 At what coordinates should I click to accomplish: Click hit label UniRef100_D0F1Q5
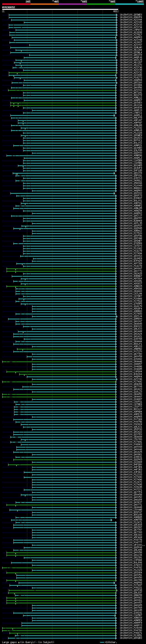pos(131,170)
